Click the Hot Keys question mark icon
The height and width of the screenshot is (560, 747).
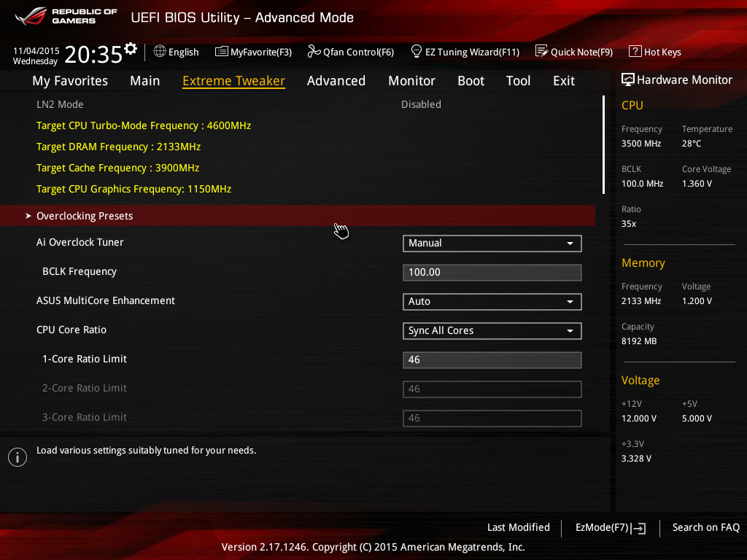pos(635,51)
